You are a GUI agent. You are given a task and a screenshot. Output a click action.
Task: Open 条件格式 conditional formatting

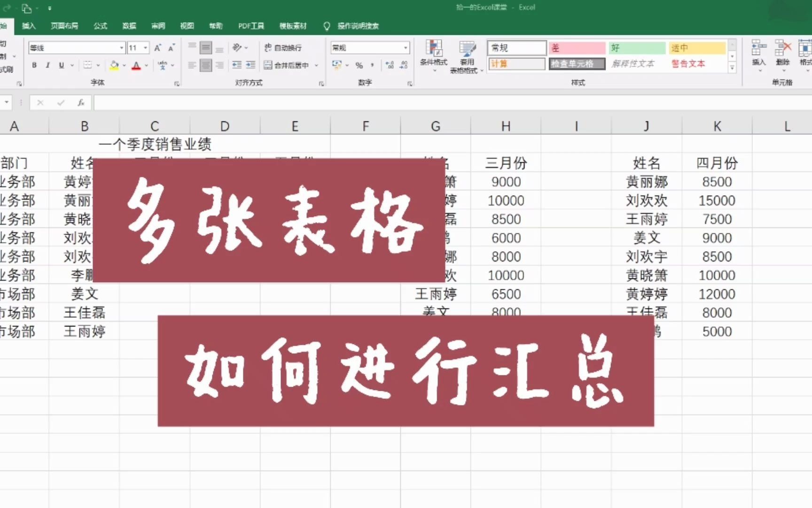[x=434, y=56]
